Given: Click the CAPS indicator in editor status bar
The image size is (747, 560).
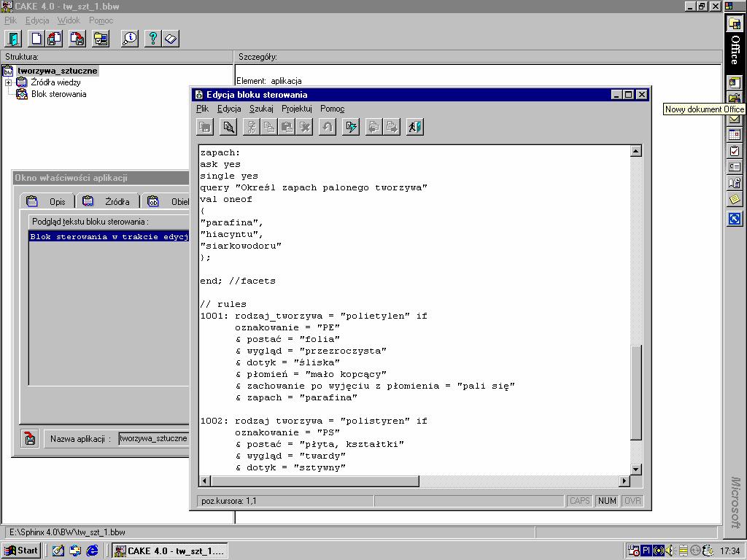Looking at the screenshot, I should click(580, 501).
